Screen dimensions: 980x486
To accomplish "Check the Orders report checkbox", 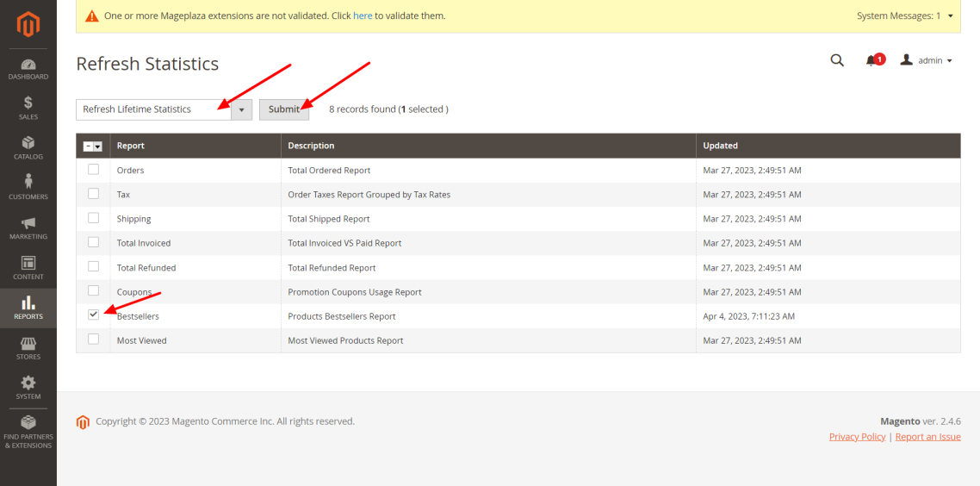I will point(93,170).
